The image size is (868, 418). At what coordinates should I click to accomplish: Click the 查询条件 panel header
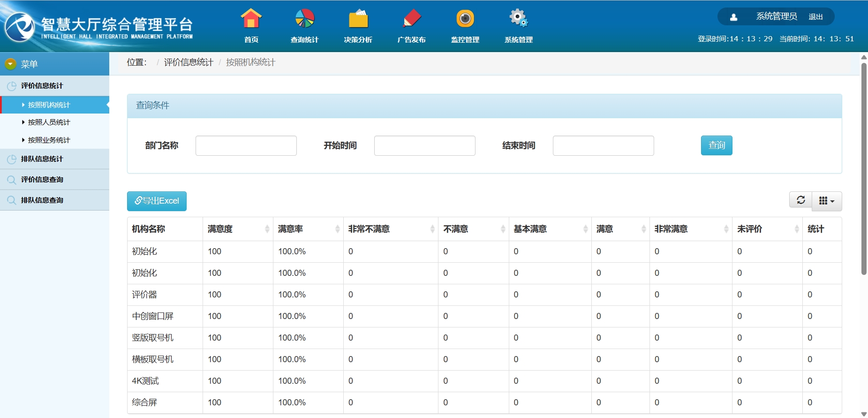484,106
